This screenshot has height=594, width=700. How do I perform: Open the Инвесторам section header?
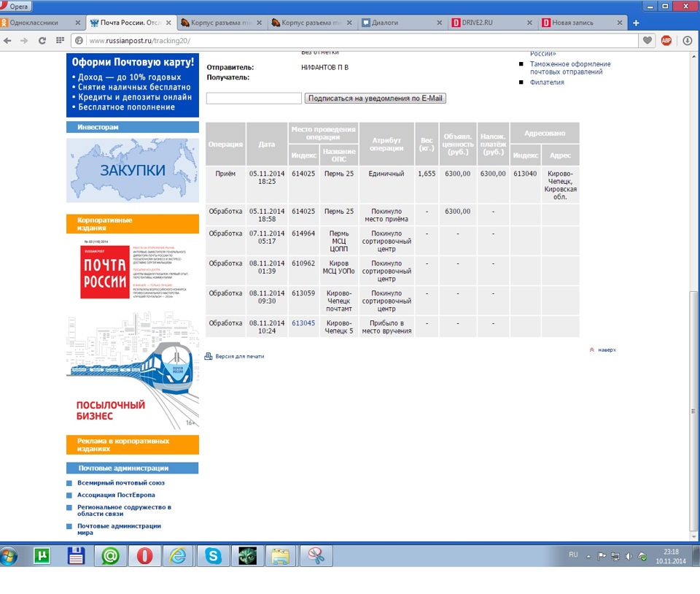coord(133,127)
